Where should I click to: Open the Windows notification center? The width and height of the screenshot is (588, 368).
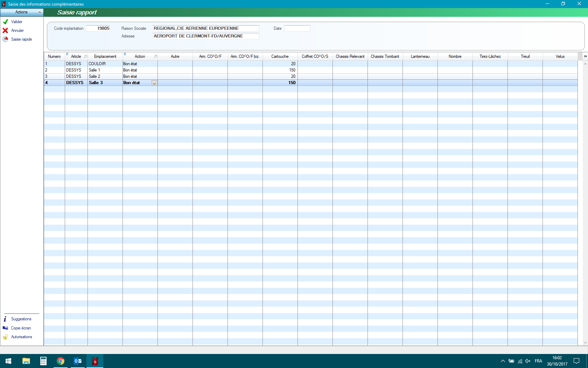coord(576,361)
